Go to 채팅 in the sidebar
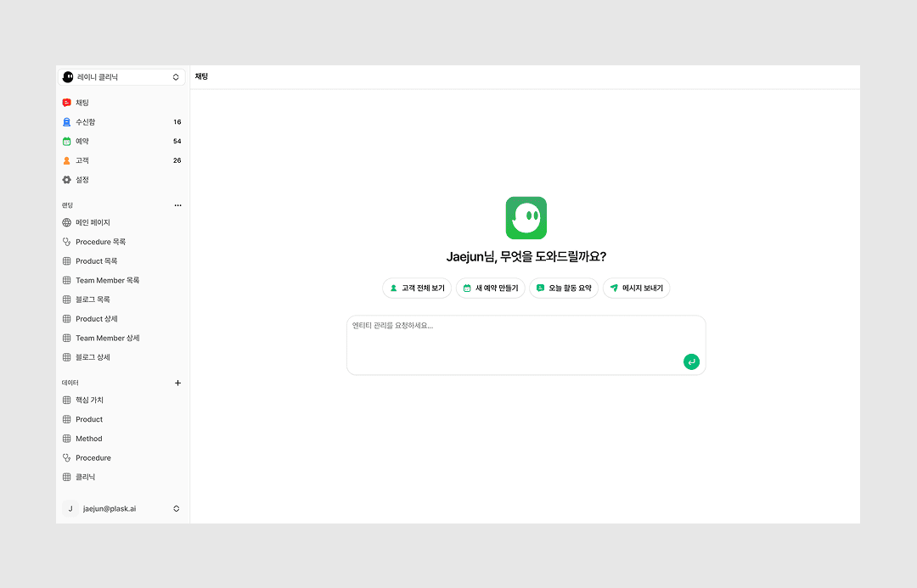 [x=121, y=103]
